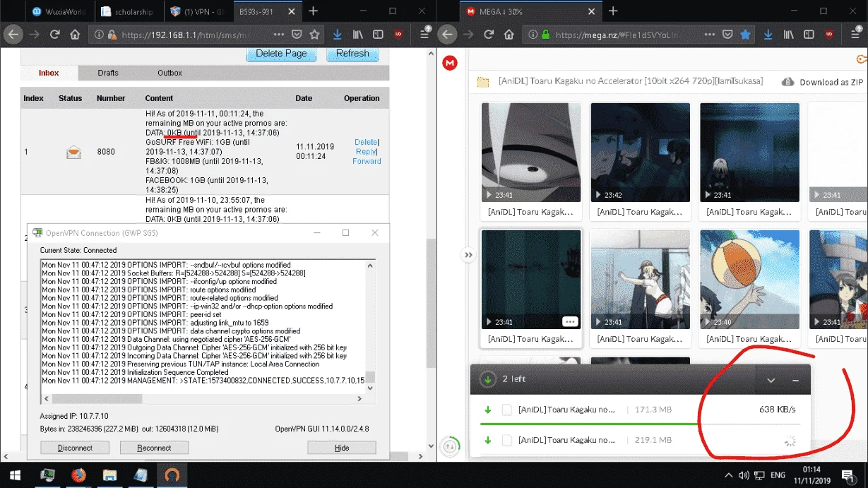Click the Download as ZIP cloud icon
The image size is (868, 488).
(787, 82)
